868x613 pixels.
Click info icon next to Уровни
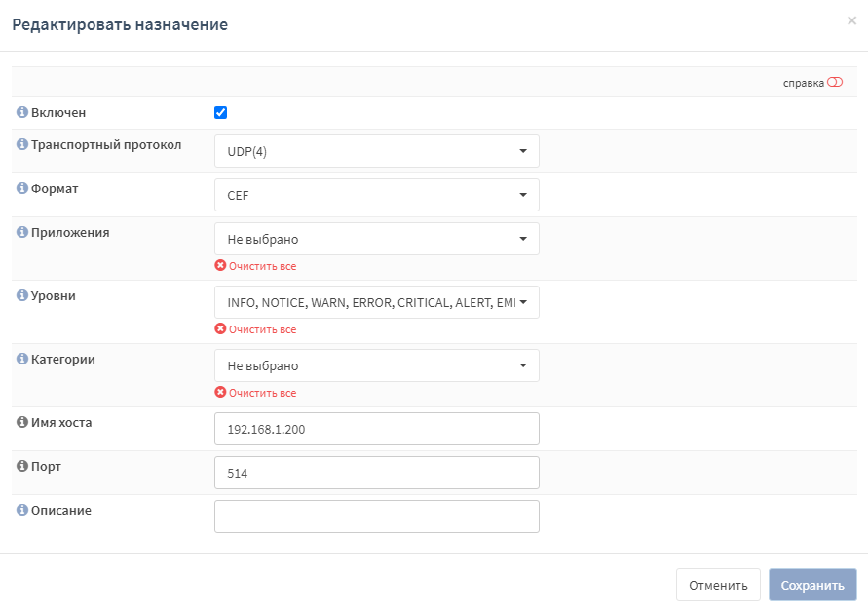click(22, 295)
